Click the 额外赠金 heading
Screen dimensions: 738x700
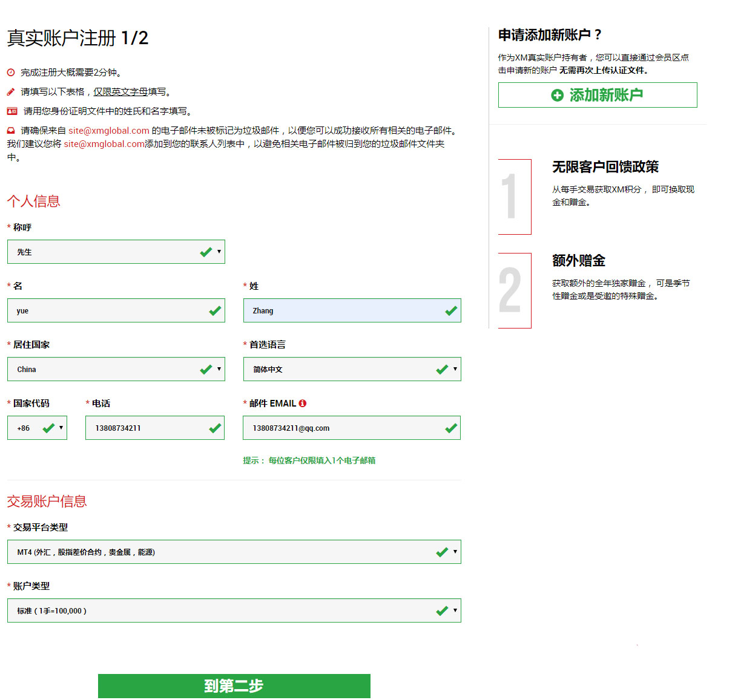click(579, 261)
